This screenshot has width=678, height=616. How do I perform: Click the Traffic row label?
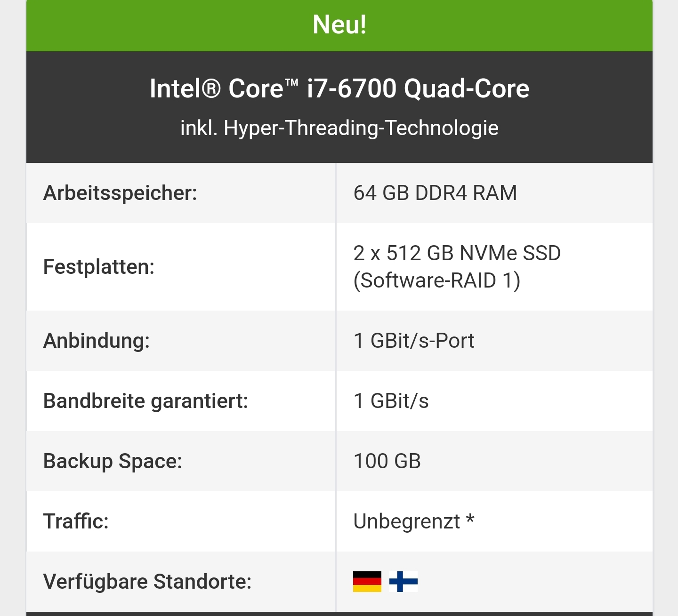[76, 521]
